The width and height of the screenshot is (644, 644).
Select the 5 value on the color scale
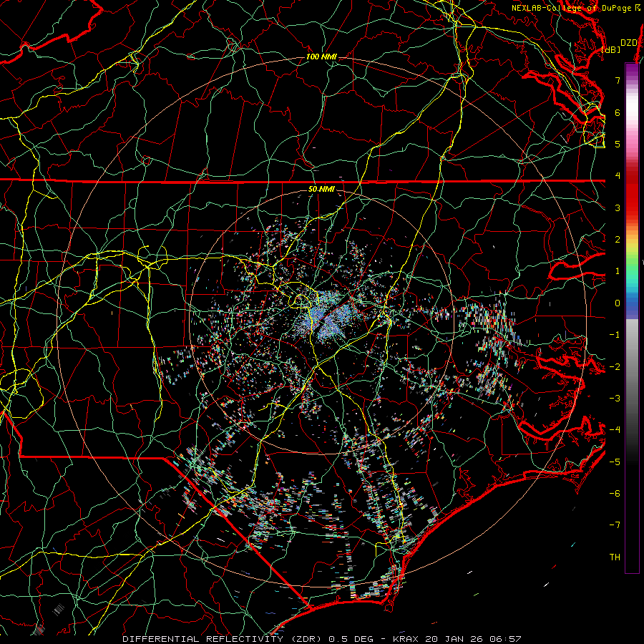pos(618,144)
